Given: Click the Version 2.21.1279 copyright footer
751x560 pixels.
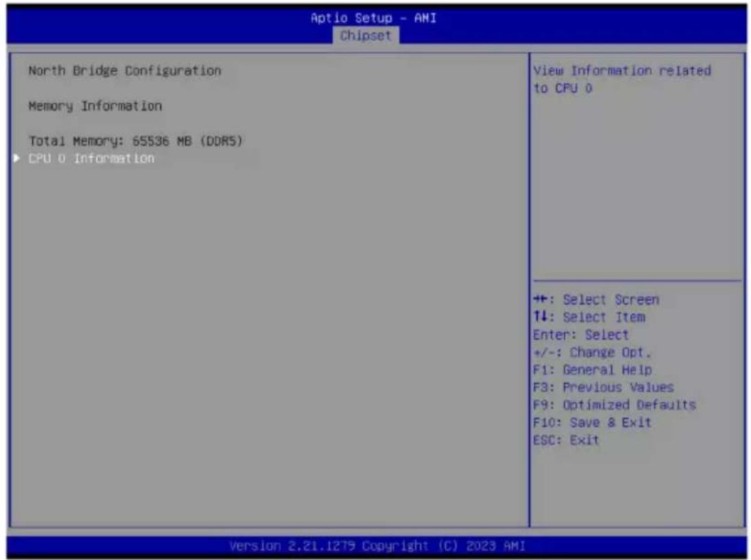Looking at the screenshot, I should tap(377, 546).
